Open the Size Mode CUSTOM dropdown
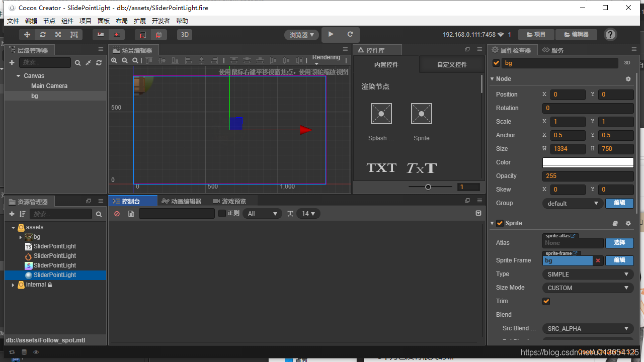Image resolution: width=644 pixels, height=362 pixels. 588,288
